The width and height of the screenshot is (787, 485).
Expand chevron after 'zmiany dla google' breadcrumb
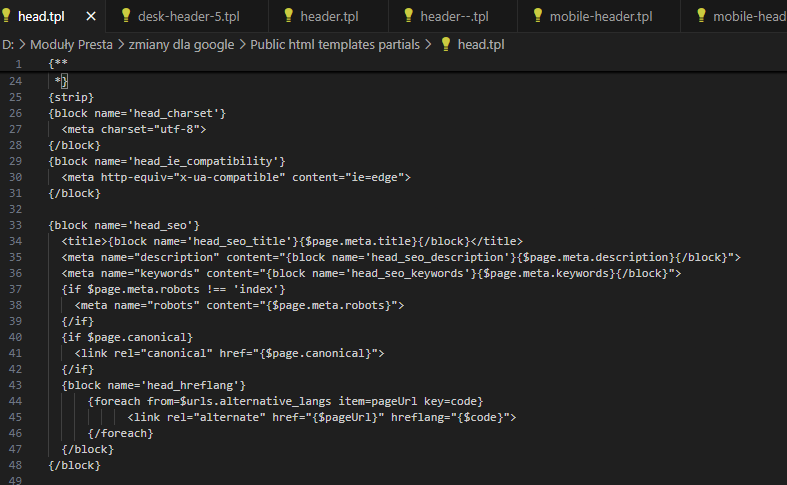[x=242, y=45]
